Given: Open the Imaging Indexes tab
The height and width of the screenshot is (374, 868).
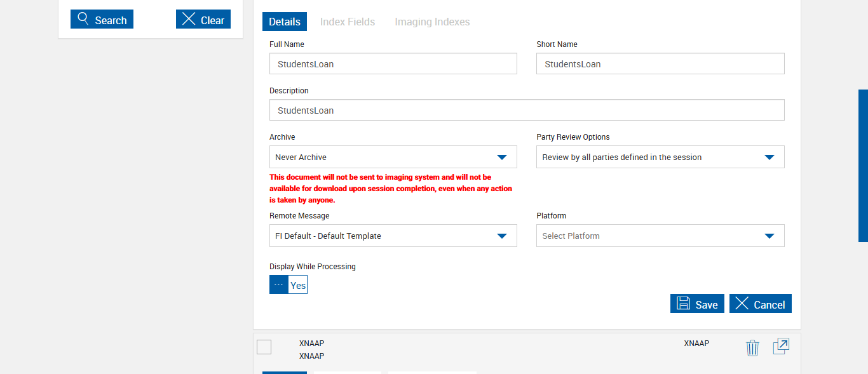Looking at the screenshot, I should (432, 22).
